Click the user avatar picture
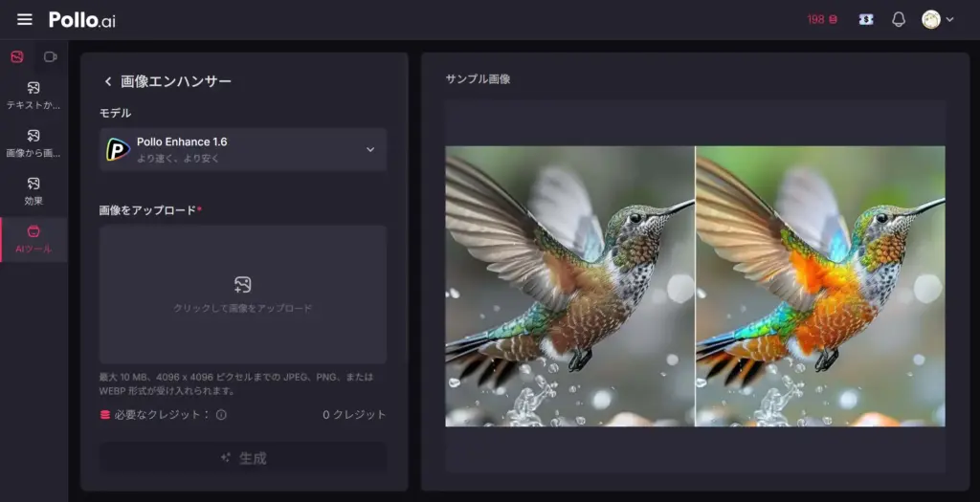The height and width of the screenshot is (502, 980). point(930,19)
